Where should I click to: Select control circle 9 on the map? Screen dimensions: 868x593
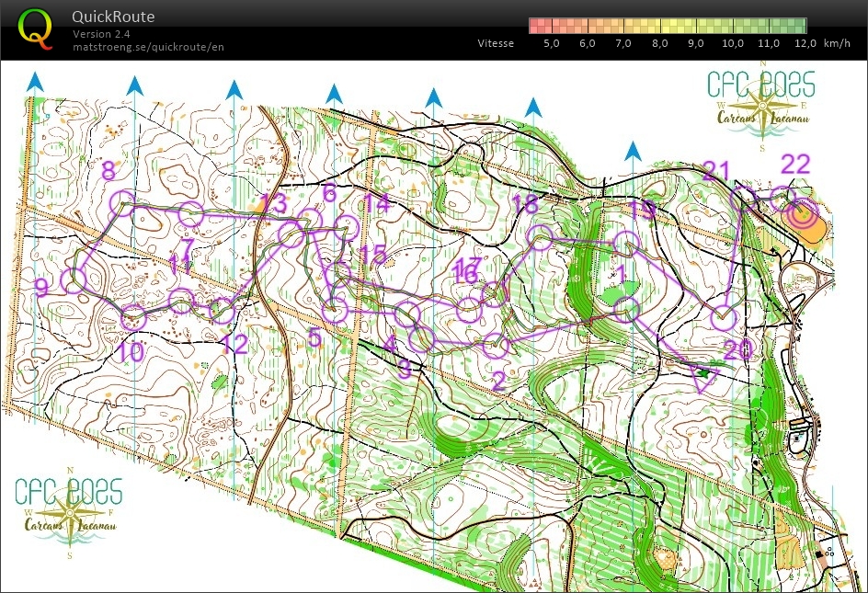[x=74, y=281]
